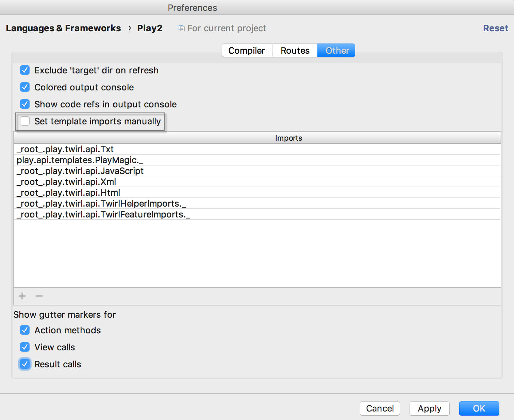This screenshot has height=420, width=514.
Task: Click the remove import minus icon
Action: click(x=39, y=296)
